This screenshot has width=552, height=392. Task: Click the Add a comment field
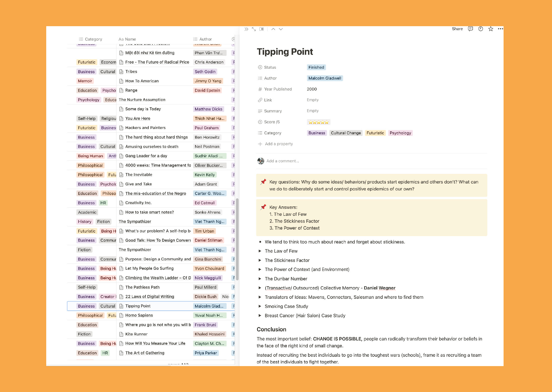[x=283, y=161]
